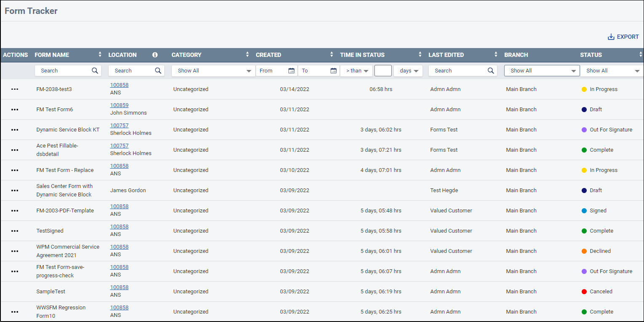The width and height of the screenshot is (644, 322).
Task: Open actions menu for TestSigned row
Action: pos(15,231)
